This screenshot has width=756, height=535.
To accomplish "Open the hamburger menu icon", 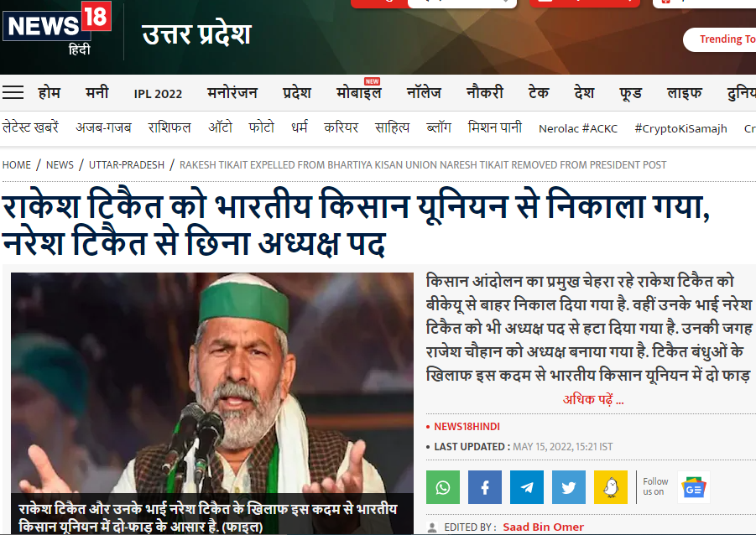I will [x=13, y=92].
